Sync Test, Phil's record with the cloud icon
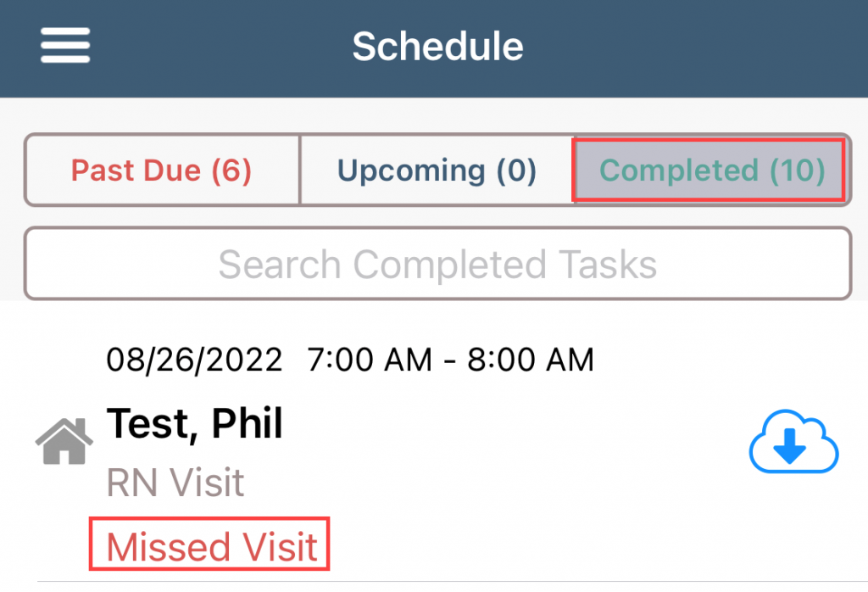 [793, 442]
